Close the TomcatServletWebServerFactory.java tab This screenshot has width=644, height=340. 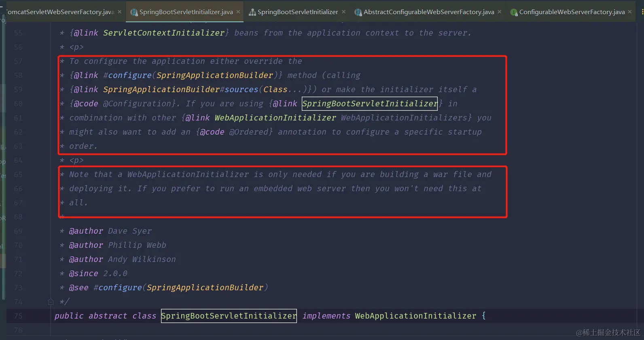120,12
